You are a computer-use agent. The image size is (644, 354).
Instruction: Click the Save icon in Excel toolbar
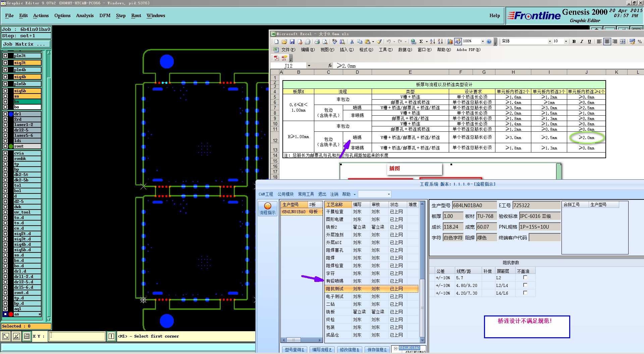coord(292,42)
